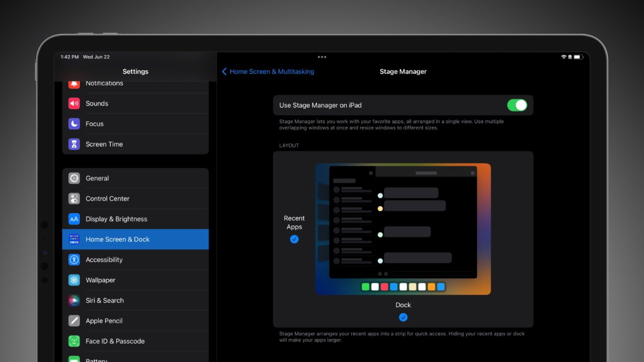Select Control Center in the sidebar
Screen dimensions: 644x362
pos(135,199)
